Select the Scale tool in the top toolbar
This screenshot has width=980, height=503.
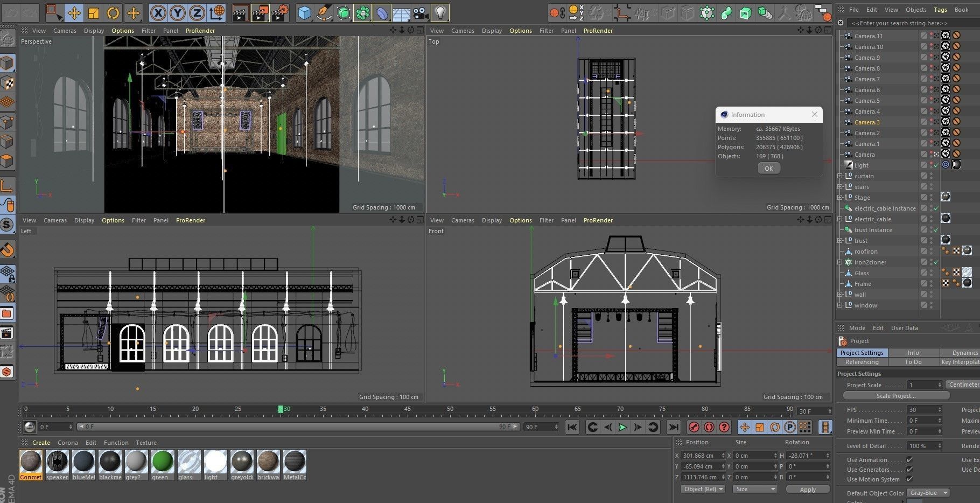(94, 12)
